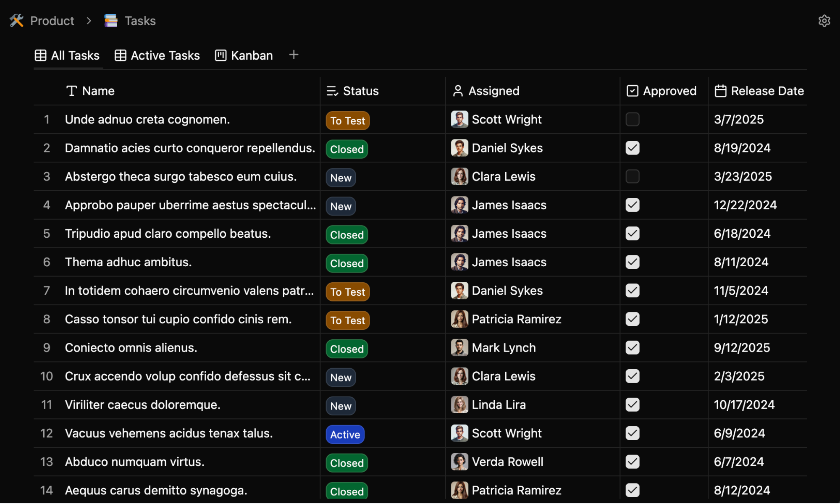Go to Product in breadcrumb

click(x=52, y=21)
